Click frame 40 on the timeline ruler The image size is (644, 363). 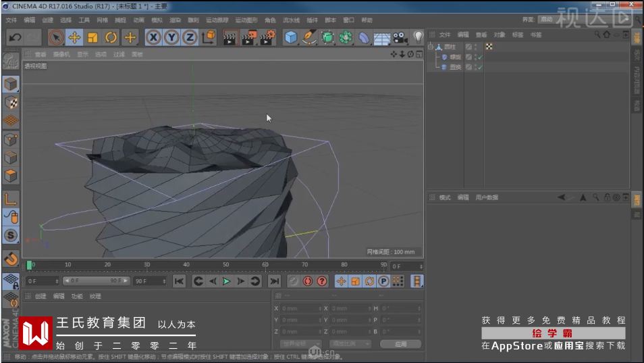click(x=186, y=265)
